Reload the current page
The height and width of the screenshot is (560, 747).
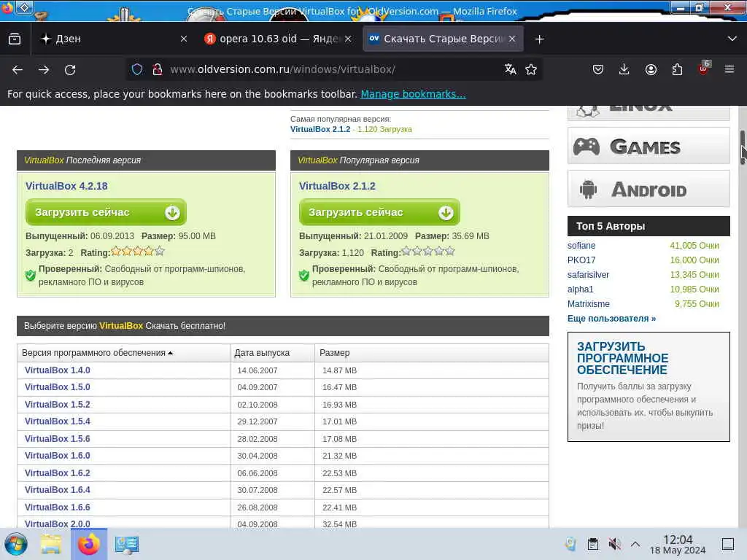70,70
